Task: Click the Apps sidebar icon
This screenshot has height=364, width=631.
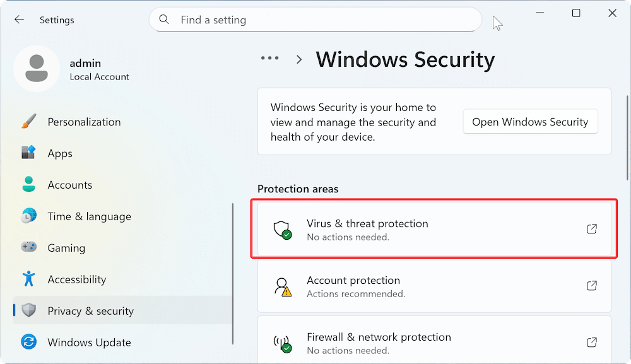Action: [28, 153]
